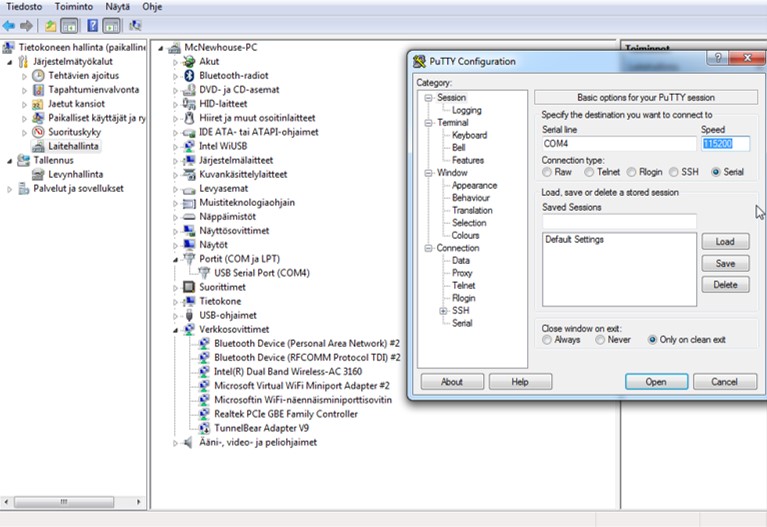
Task: Click the Back arrow toolbar icon
Action: click(9, 25)
